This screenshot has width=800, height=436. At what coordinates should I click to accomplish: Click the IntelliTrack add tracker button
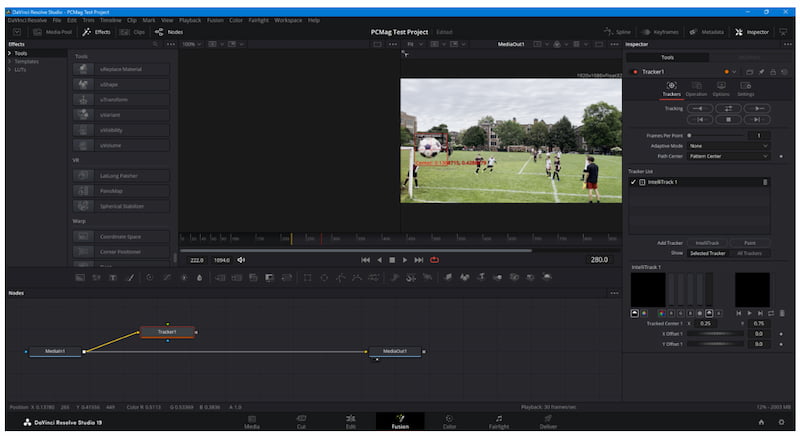[x=707, y=243]
